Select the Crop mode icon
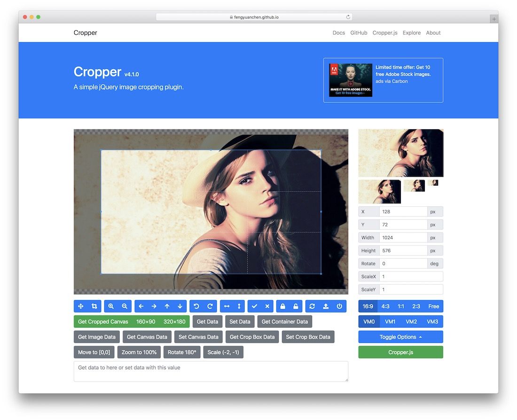Screen dimensions: 517x420 coord(94,306)
